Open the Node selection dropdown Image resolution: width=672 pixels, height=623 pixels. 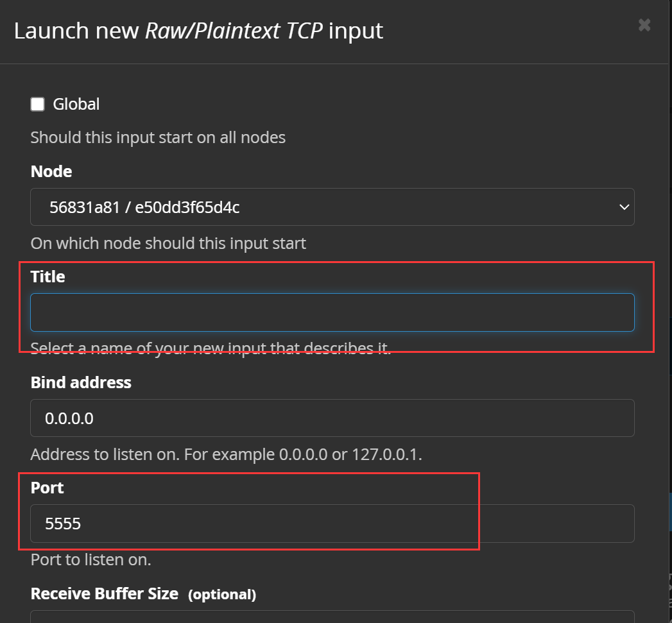coord(332,207)
